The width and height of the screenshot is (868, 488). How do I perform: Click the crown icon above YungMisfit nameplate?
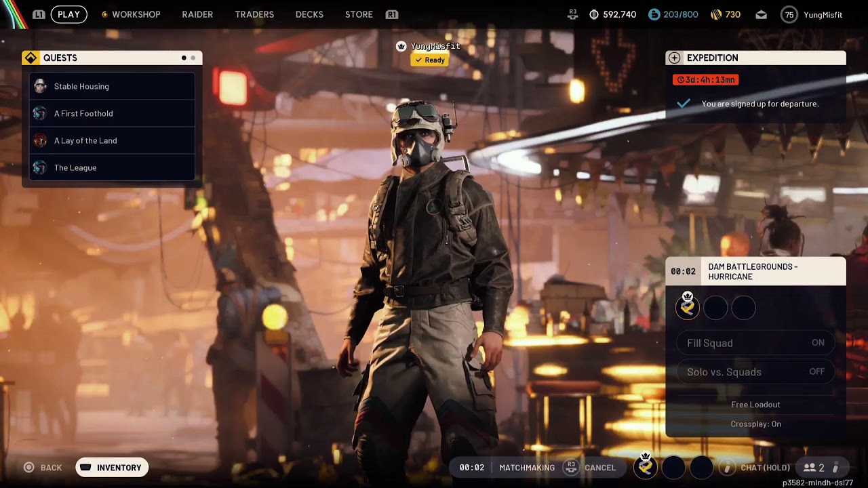tap(401, 46)
